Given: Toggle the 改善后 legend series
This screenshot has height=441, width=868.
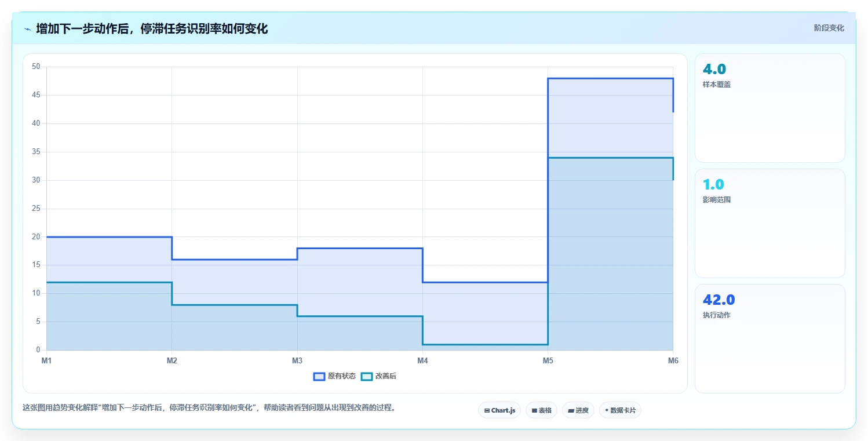Looking at the screenshot, I should click(379, 376).
